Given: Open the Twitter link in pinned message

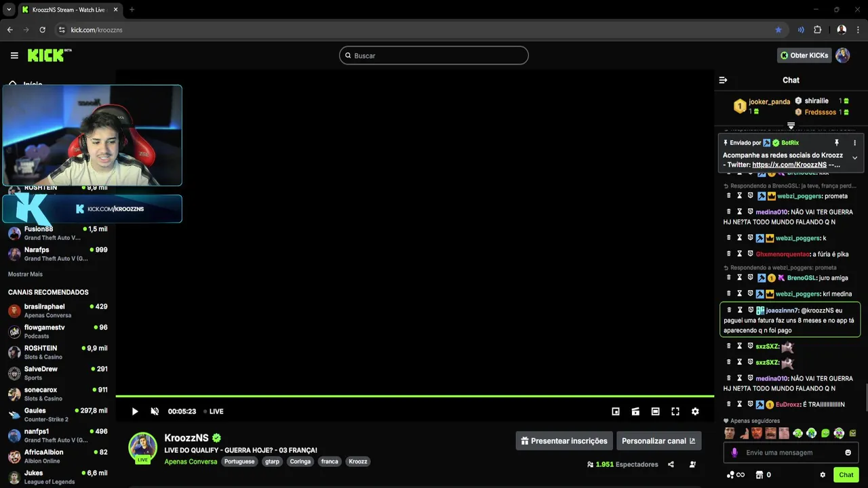Looking at the screenshot, I should pyautogui.click(x=789, y=165).
